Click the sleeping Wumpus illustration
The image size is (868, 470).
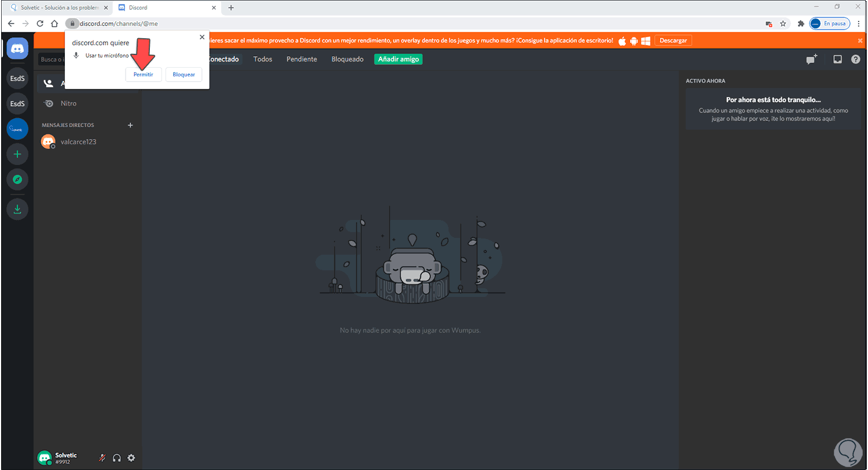410,254
